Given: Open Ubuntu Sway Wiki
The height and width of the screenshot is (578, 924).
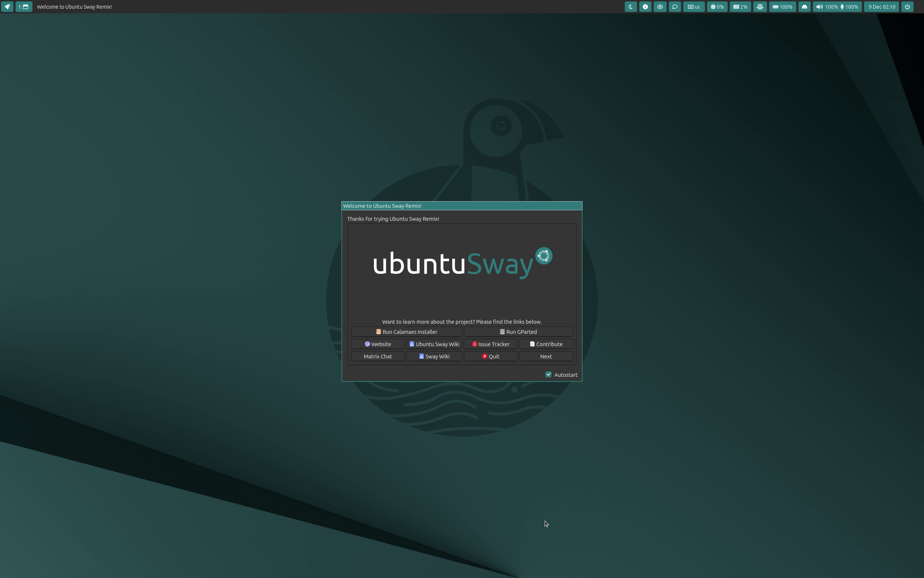Looking at the screenshot, I should 434,344.
